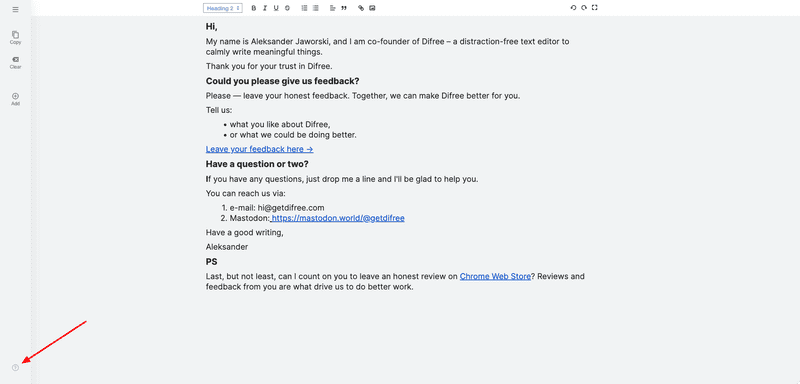
Task: Open the hamburger menu in the sidebar
Action: [x=15, y=9]
